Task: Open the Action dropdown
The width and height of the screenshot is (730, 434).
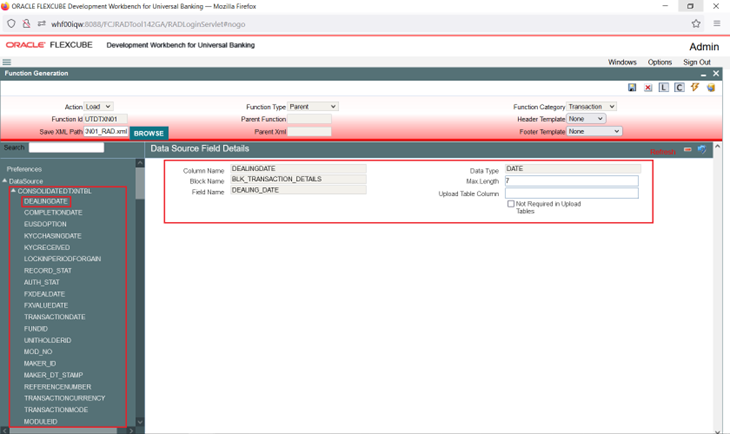Action: pos(98,107)
